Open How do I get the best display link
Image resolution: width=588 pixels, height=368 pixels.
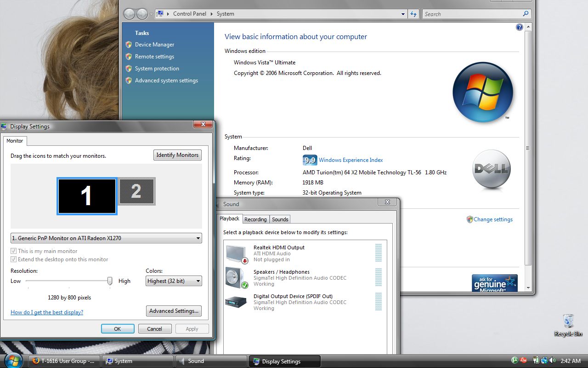click(x=47, y=312)
